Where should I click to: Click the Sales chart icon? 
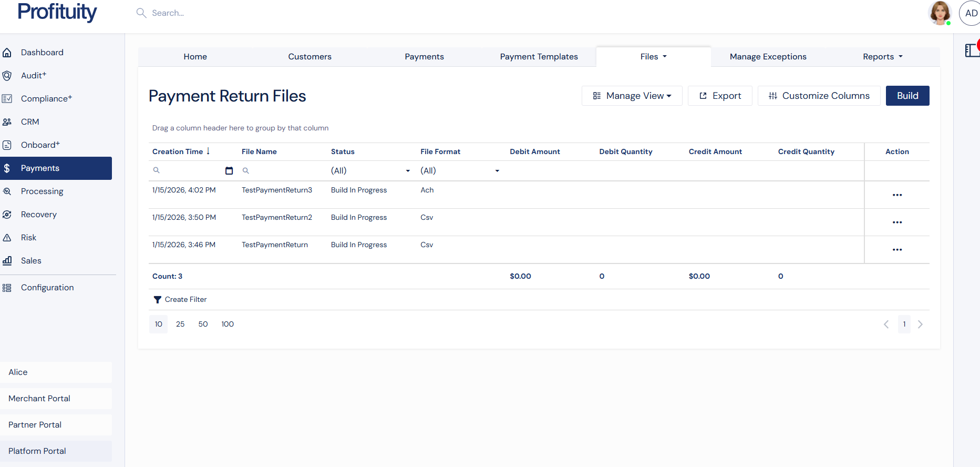pos(7,261)
